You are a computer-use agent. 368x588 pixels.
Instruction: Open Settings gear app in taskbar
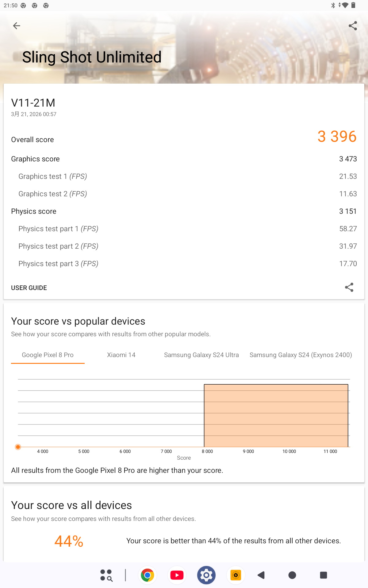[206, 575]
